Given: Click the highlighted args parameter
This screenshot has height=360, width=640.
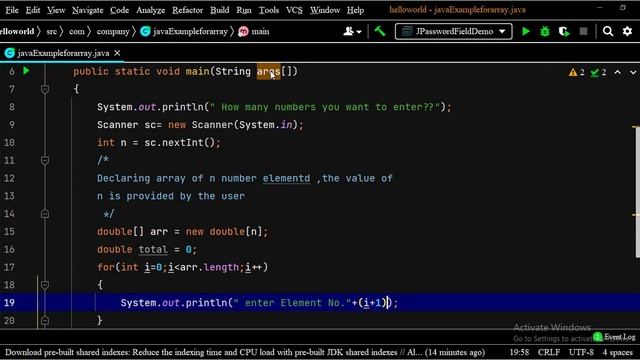Looking at the screenshot, I should point(268,71).
